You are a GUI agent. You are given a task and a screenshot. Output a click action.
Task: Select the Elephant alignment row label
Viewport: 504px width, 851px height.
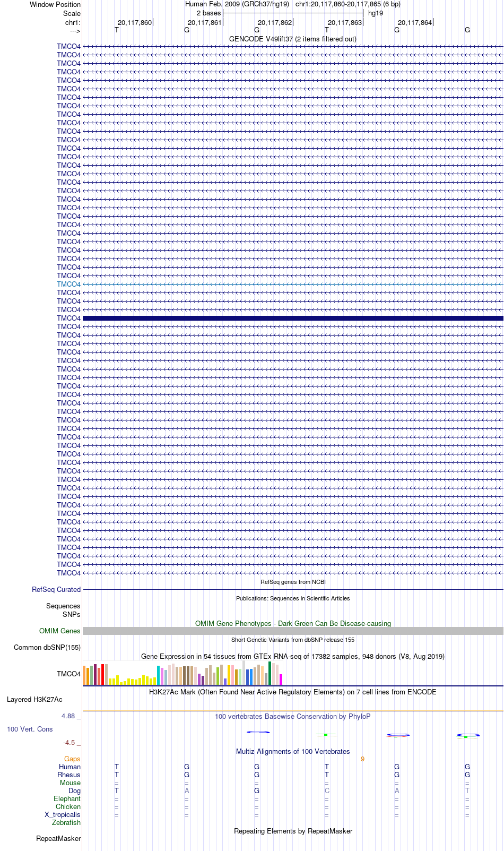pyautogui.click(x=67, y=798)
